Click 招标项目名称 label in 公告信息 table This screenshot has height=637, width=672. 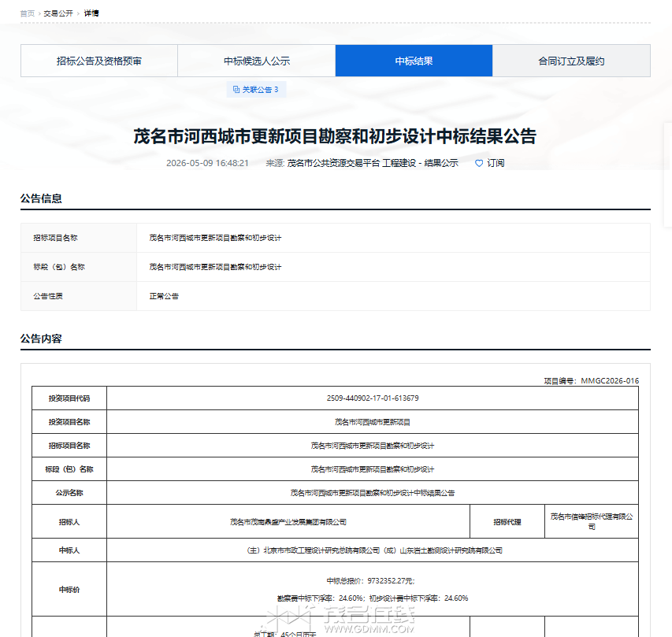coord(56,238)
